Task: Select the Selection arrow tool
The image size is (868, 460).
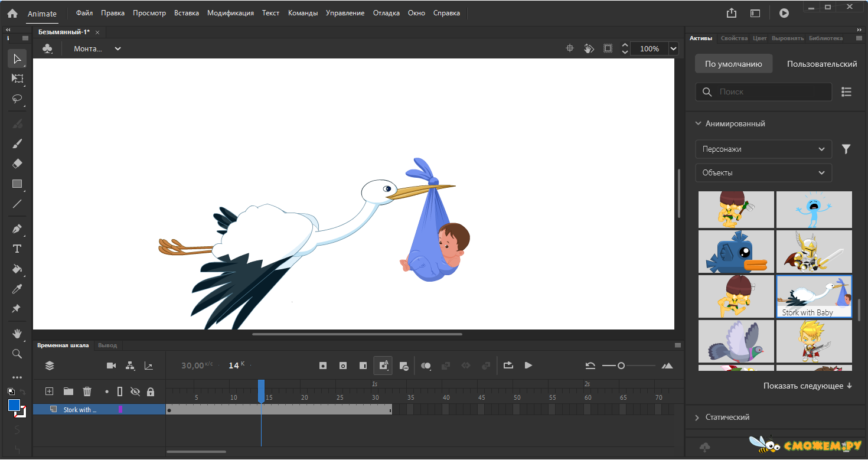Action: pos(17,58)
